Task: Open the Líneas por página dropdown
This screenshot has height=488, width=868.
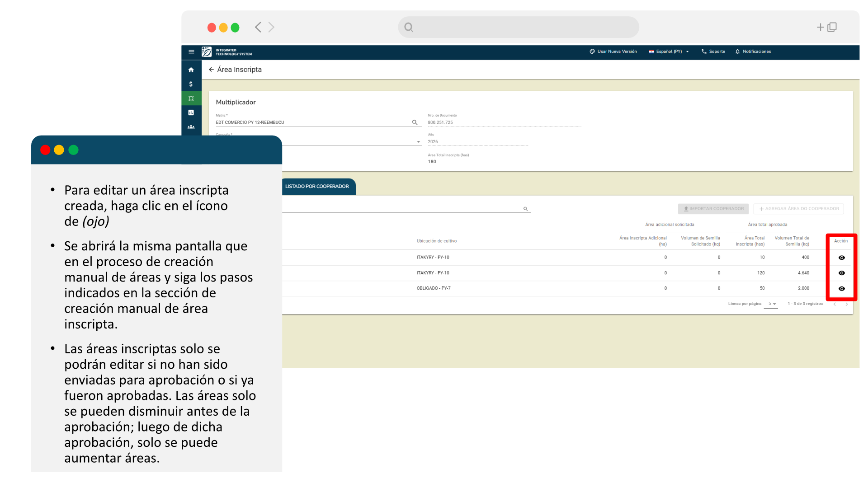Action: 771,304
